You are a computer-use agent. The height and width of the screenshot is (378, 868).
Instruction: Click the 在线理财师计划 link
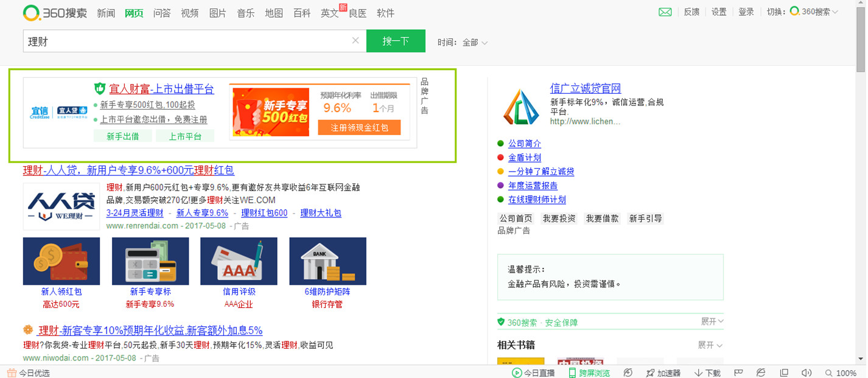[537, 200]
